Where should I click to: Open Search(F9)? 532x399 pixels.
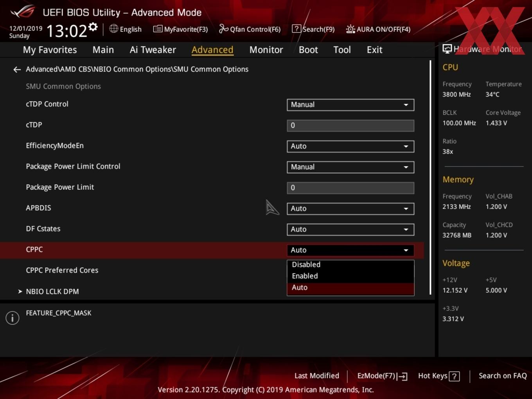(x=313, y=29)
